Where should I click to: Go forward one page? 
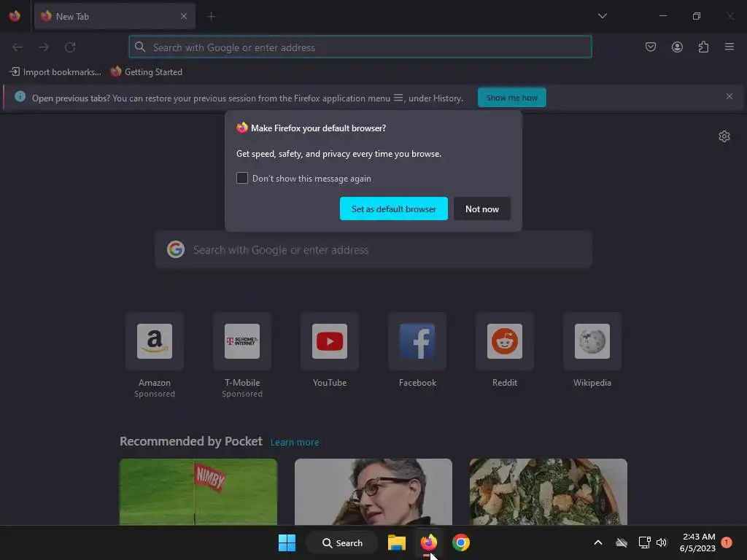tap(44, 47)
